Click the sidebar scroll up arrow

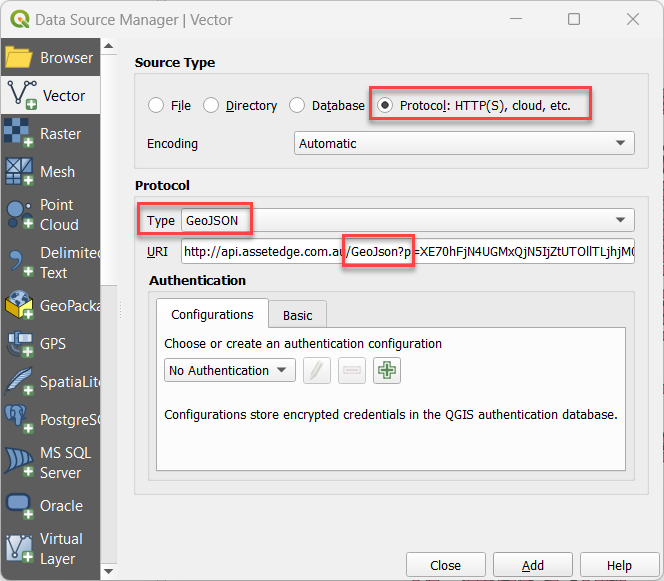click(108, 46)
